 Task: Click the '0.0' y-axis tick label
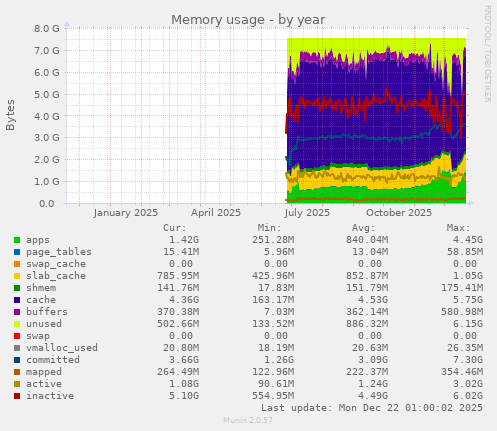47,203
